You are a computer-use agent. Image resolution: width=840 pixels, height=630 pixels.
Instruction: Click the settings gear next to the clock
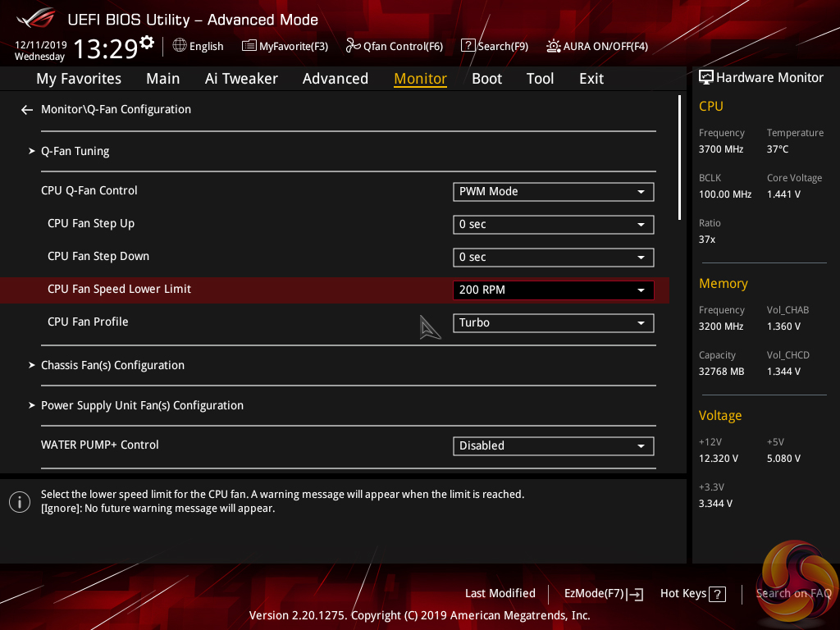click(147, 43)
